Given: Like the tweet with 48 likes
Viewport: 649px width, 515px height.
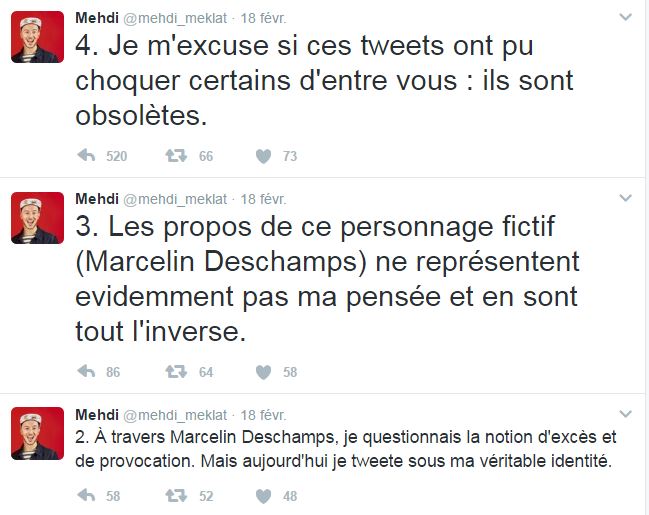Looking at the screenshot, I should [263, 496].
